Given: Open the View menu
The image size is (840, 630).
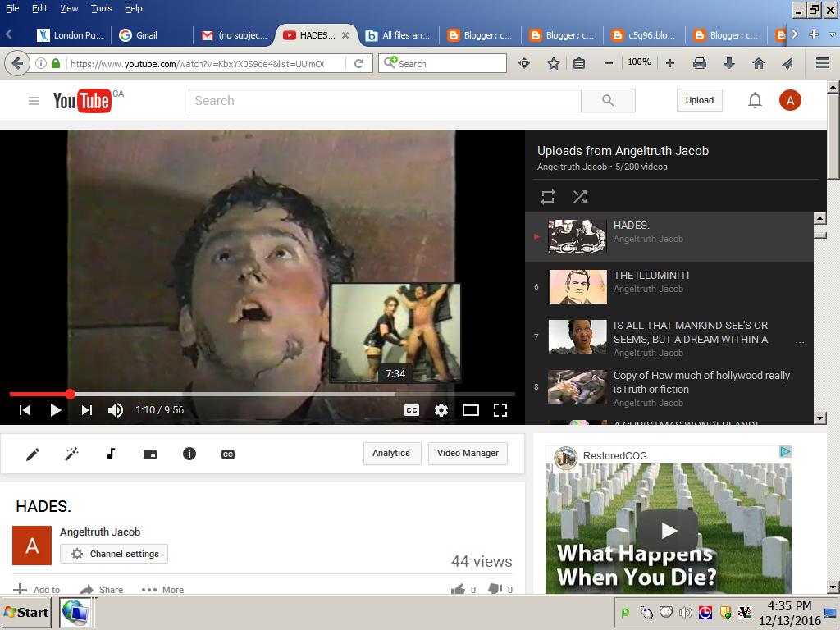Looking at the screenshot, I should pos(69,8).
